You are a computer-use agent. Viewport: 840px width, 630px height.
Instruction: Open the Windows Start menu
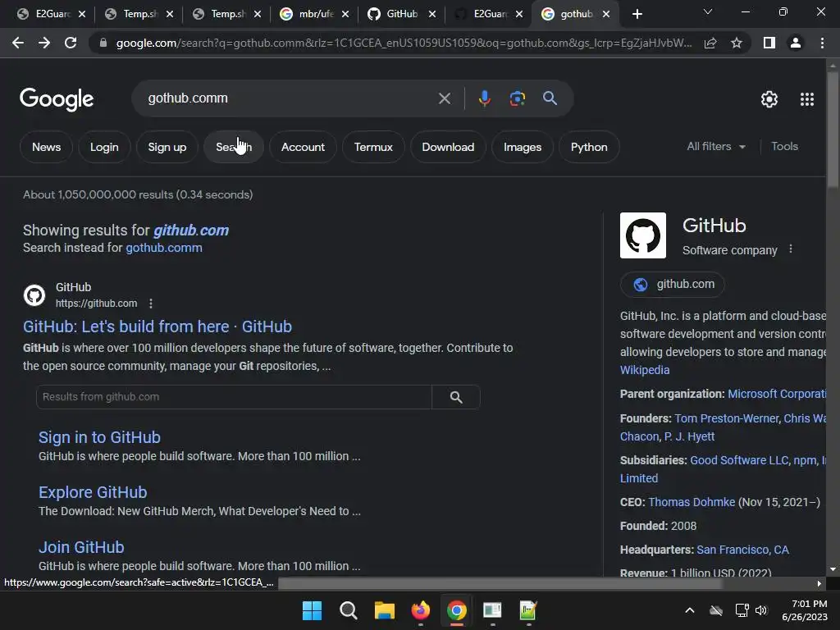pos(312,610)
